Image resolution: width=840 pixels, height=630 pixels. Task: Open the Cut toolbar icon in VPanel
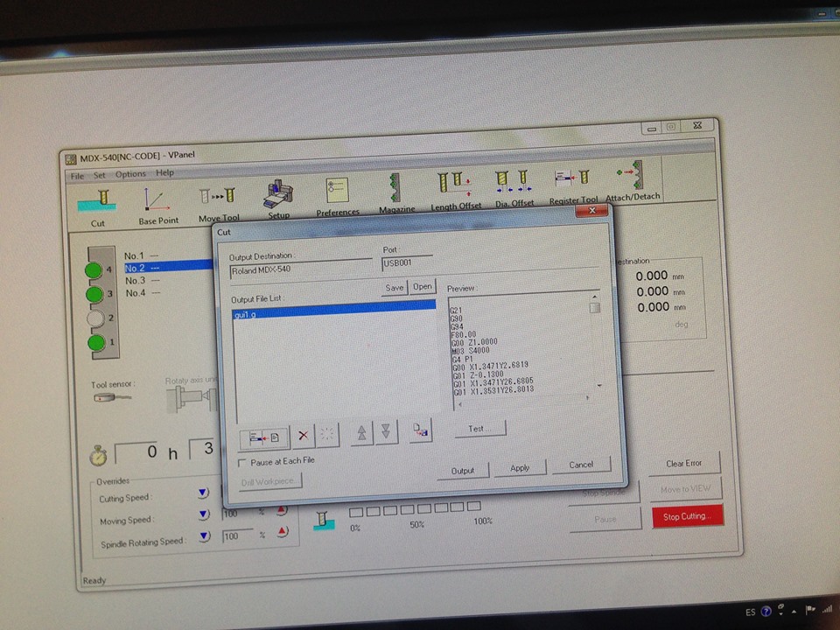pyautogui.click(x=97, y=208)
